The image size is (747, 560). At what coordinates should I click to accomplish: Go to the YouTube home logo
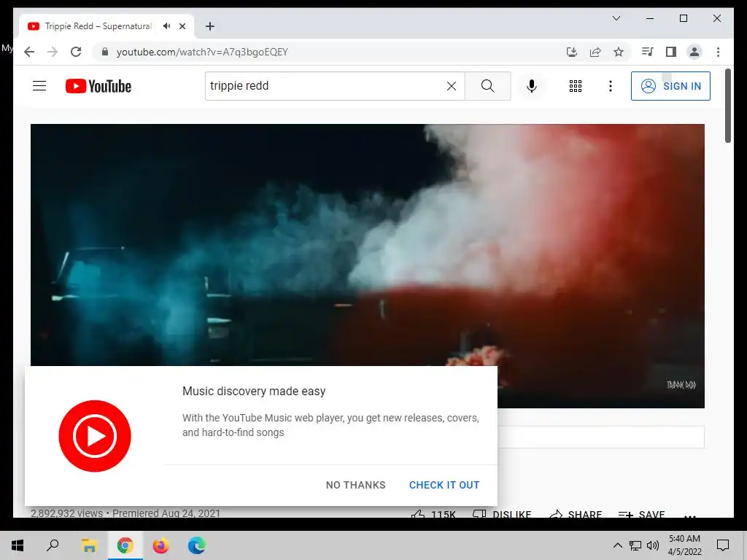coord(98,86)
